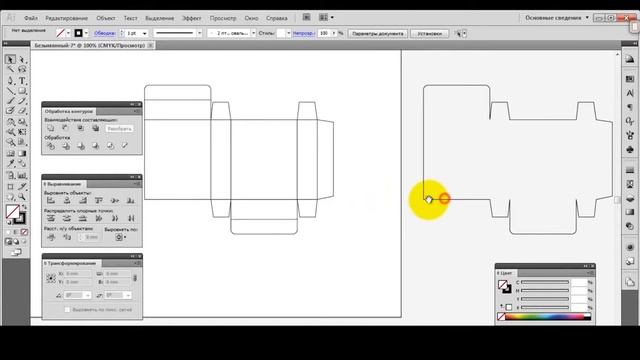
Task: Open the Объект menu
Action: [106, 18]
